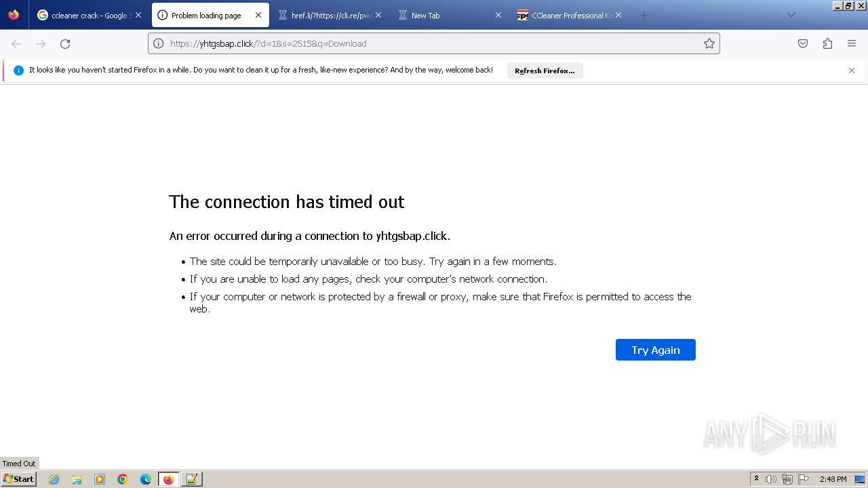Show site information icon in address bar

click(159, 43)
